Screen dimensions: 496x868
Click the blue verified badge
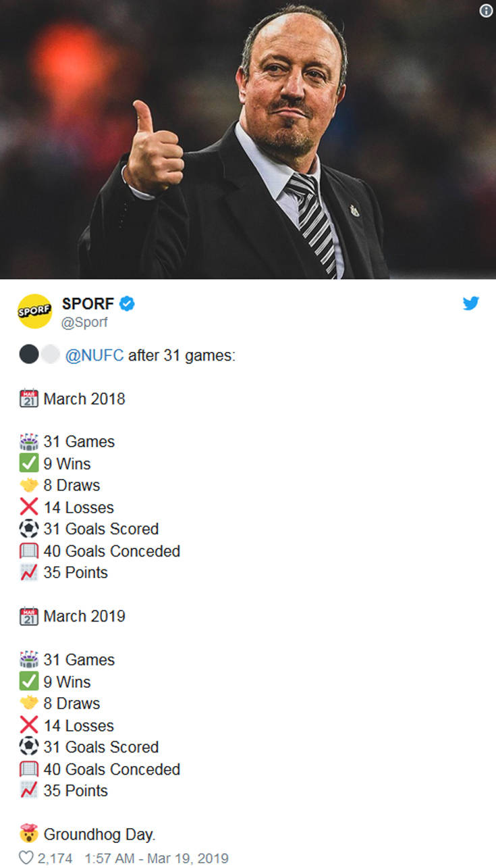click(x=127, y=304)
